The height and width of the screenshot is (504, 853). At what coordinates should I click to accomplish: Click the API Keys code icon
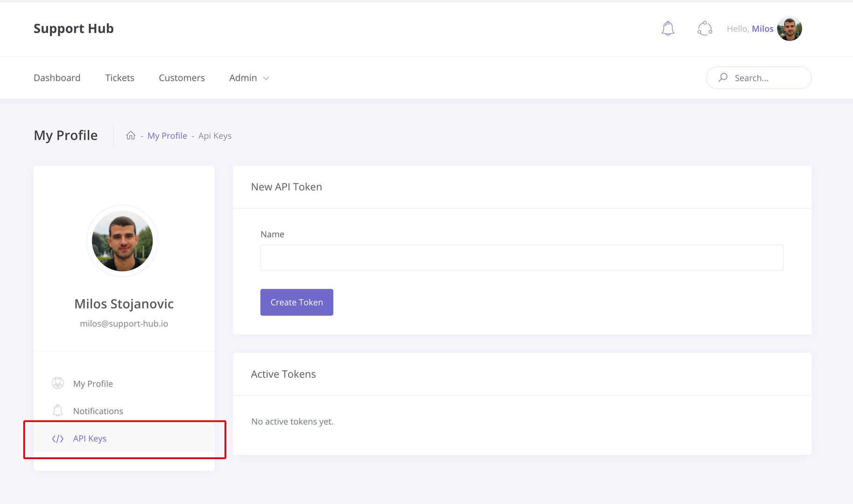pyautogui.click(x=58, y=439)
